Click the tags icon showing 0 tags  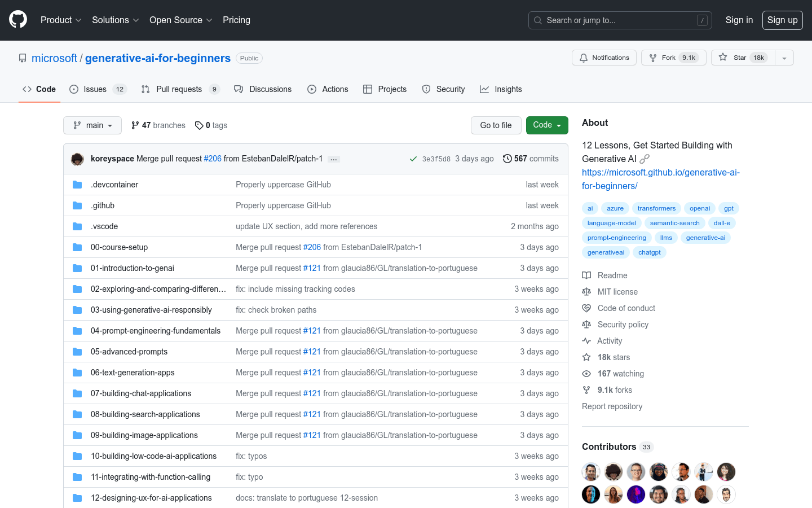199,125
